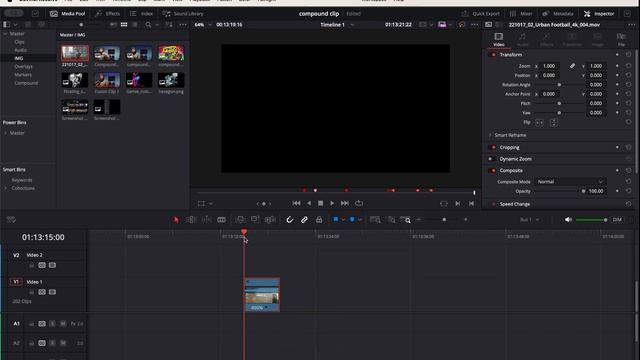This screenshot has width=640, height=360.
Task: Open the Timeline View Options icon
Action: (x=11, y=220)
